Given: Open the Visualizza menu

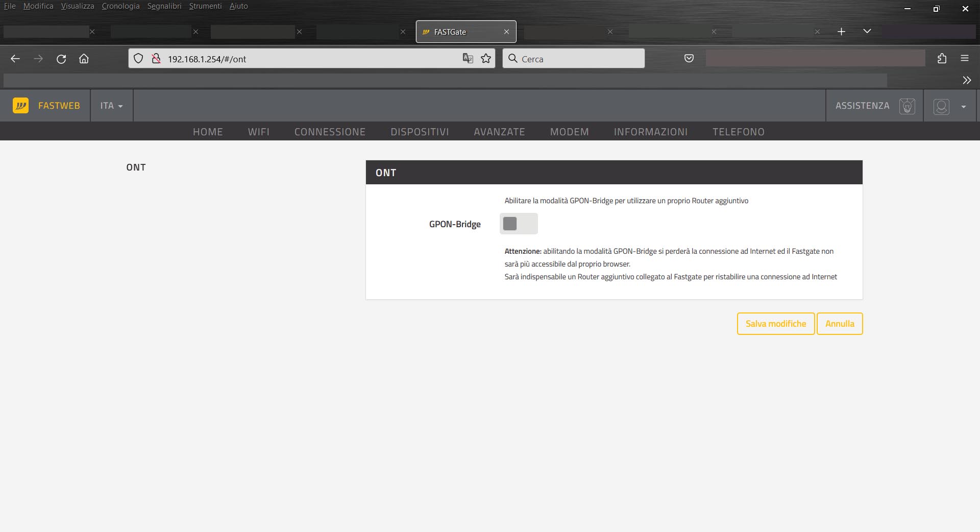Looking at the screenshot, I should pos(78,6).
